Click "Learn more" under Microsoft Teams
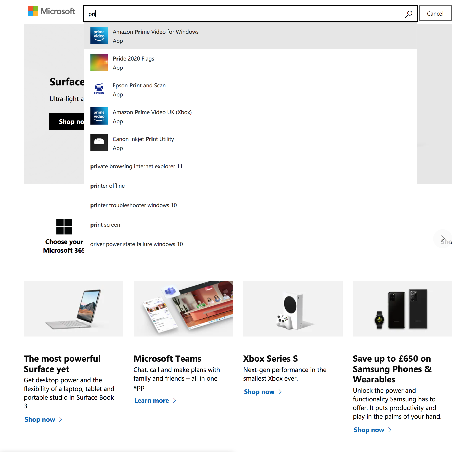 point(152,400)
